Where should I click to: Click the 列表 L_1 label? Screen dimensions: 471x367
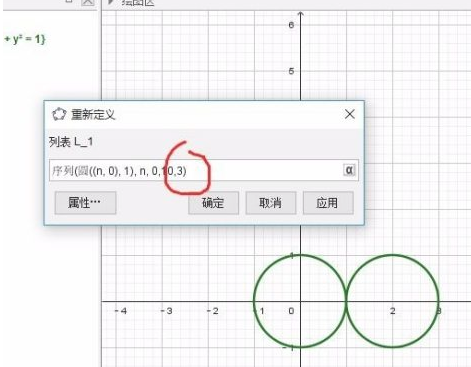(71, 142)
